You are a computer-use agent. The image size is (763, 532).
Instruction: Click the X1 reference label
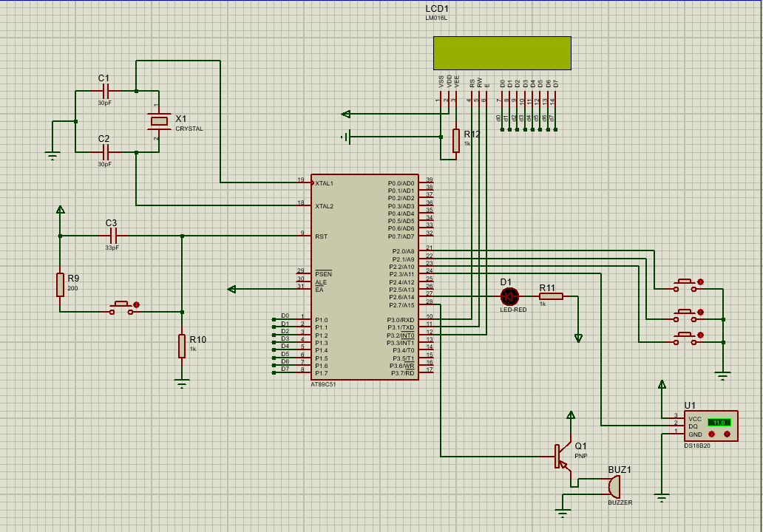[180, 119]
